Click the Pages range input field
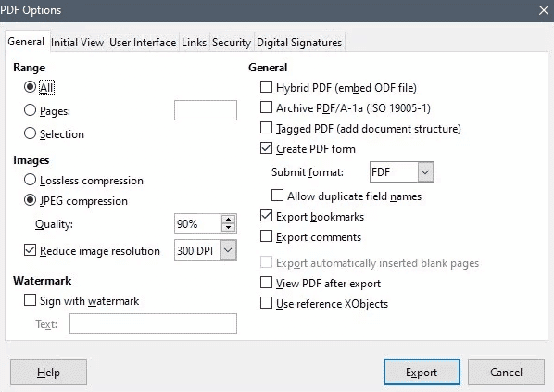Viewport: 554px width, 392px height. point(206,110)
